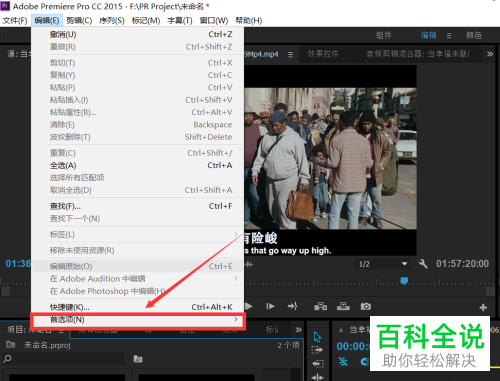Expand 在 Adobe Audition 中编辑 submenu arrow
This screenshot has height=381, width=500.
point(236,278)
